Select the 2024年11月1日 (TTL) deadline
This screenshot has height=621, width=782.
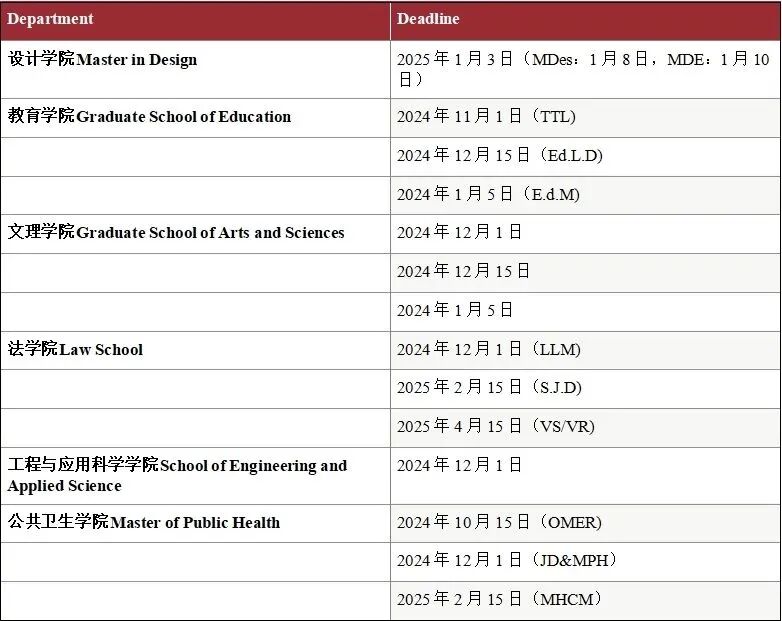[586, 118]
